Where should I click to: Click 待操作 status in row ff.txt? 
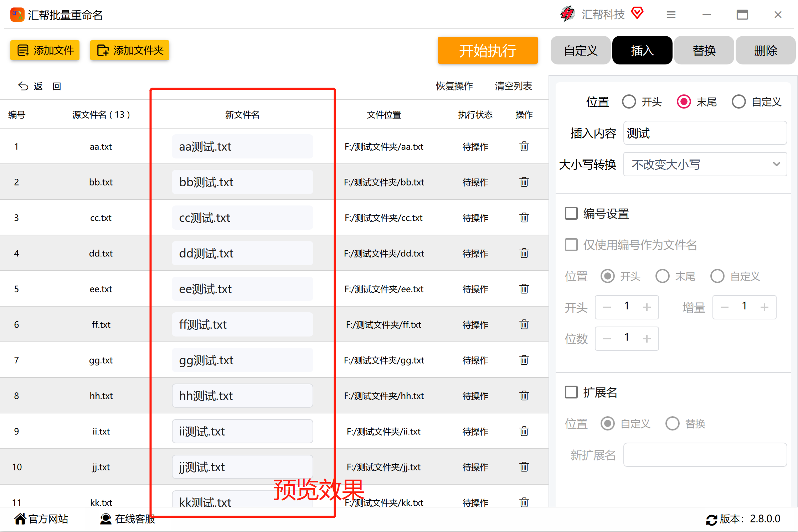pyautogui.click(x=475, y=324)
